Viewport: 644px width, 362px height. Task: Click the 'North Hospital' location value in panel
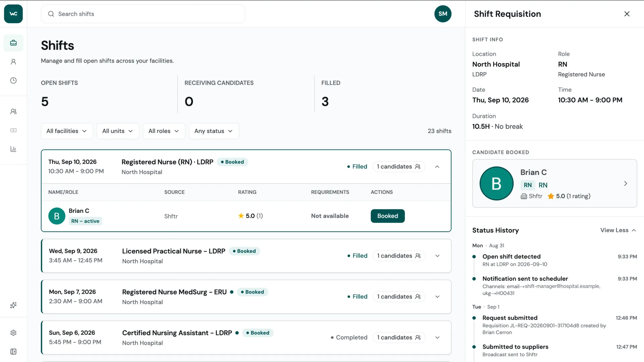point(496,64)
